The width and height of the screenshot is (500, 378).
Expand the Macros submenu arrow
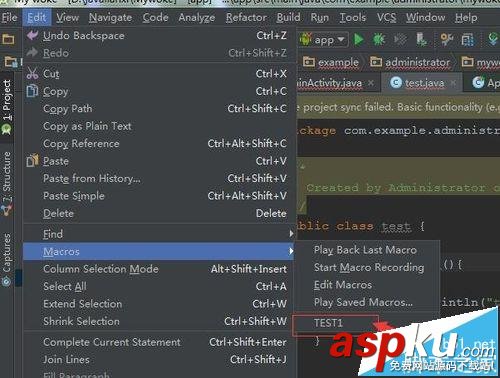(x=292, y=251)
